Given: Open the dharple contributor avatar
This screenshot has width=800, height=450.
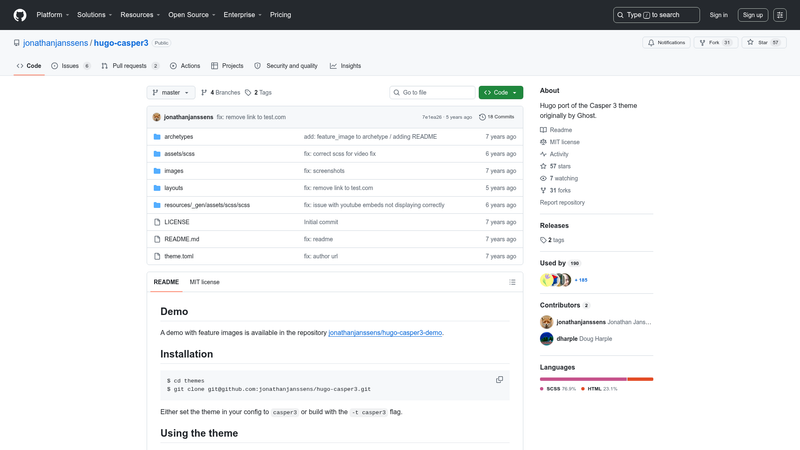Looking at the screenshot, I should click(546, 339).
